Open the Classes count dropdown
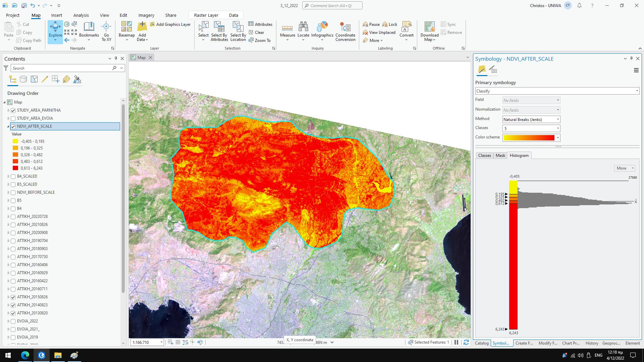This screenshot has width=644, height=362. click(x=531, y=128)
